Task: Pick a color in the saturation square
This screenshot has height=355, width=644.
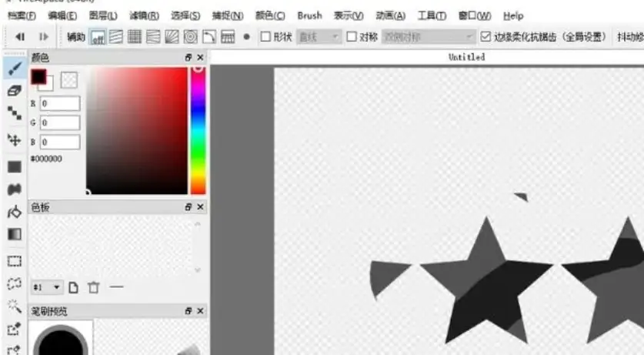Action: 137,130
